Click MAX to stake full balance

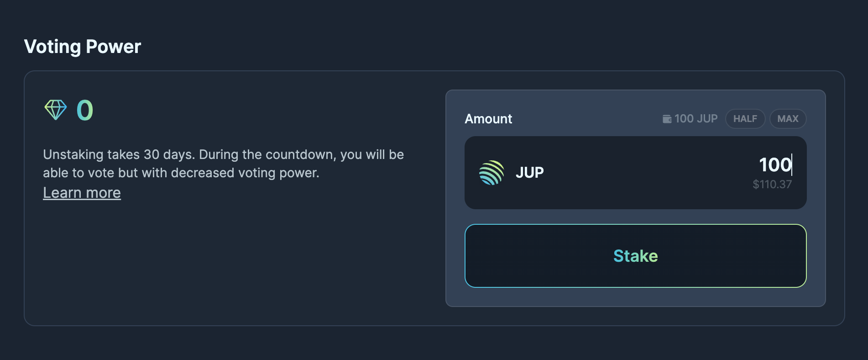coord(788,118)
